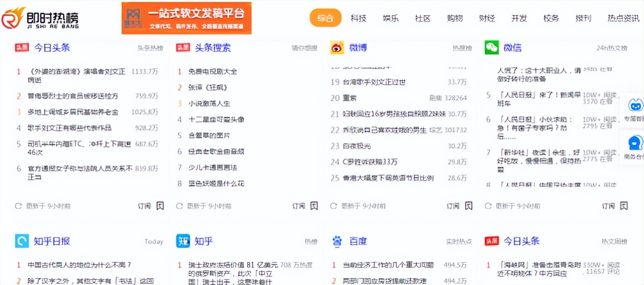Open search term 十二星座可爱头像
Viewport: 644px width, 285px height.
pos(217,120)
